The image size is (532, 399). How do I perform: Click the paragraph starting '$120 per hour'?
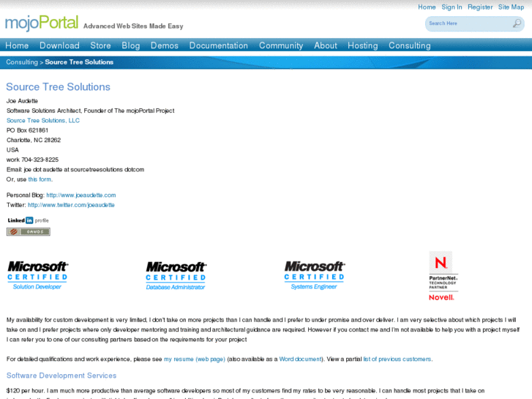tap(245, 394)
